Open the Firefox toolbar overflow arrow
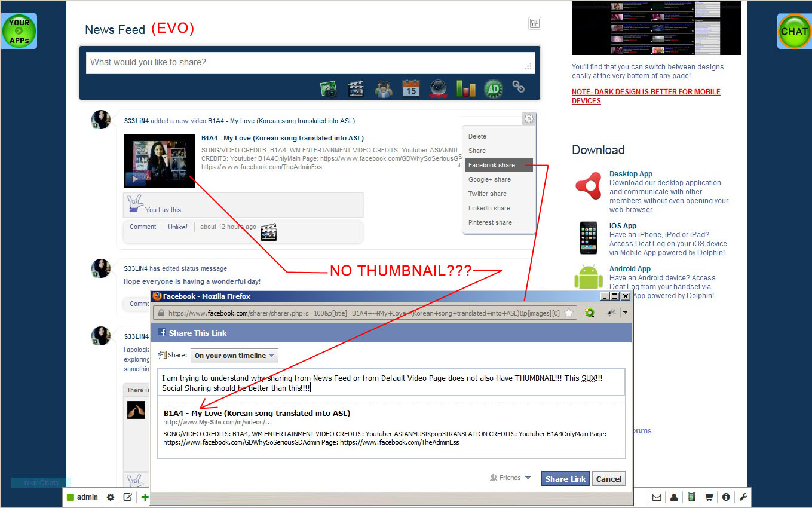This screenshot has width=812, height=508. coord(624,313)
